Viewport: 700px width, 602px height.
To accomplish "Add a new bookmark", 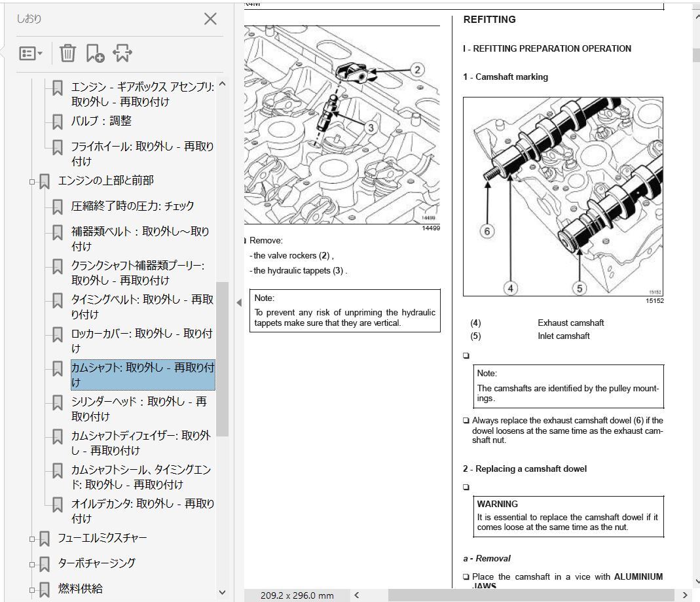I will click(95, 53).
